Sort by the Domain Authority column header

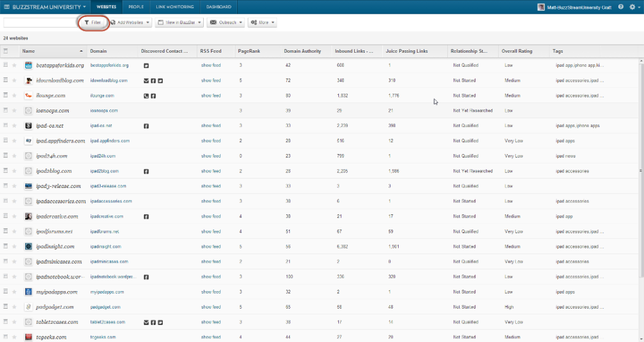[303, 51]
